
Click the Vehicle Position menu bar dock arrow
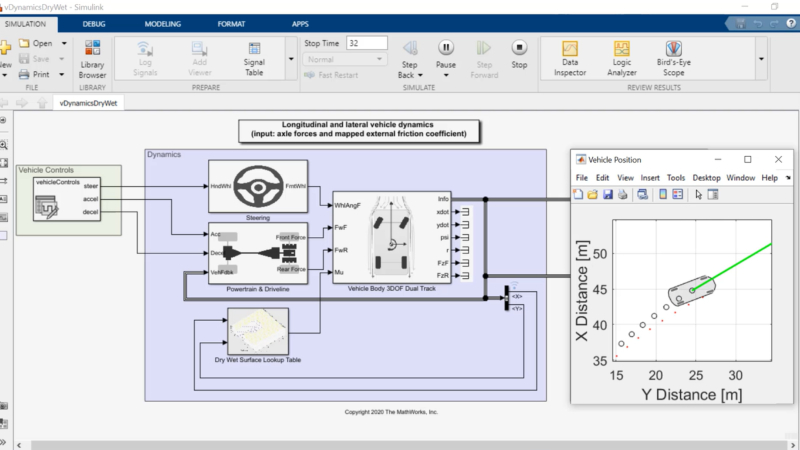tap(788, 178)
